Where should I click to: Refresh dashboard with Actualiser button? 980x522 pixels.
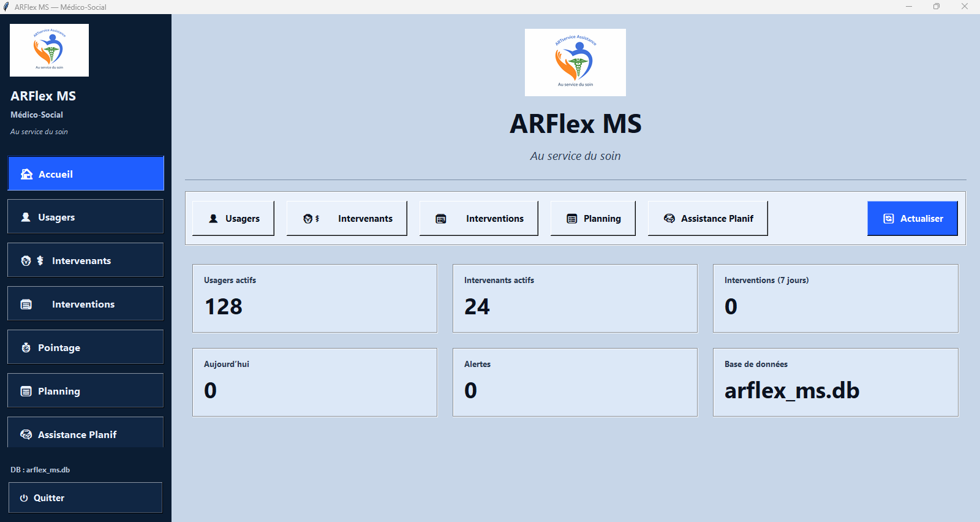tap(913, 218)
